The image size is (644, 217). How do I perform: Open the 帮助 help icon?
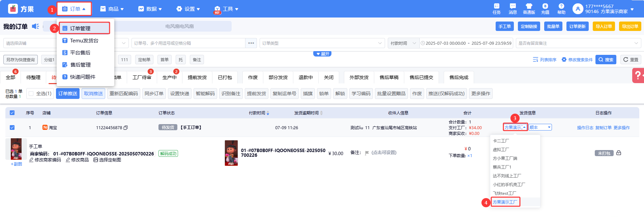pyautogui.click(x=561, y=9)
